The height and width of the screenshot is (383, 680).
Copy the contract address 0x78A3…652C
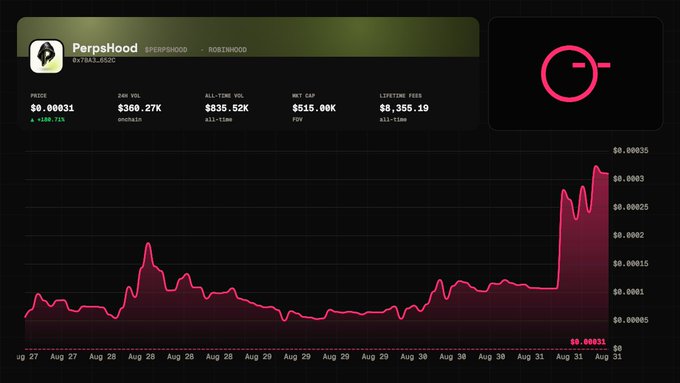pyautogui.click(x=94, y=60)
